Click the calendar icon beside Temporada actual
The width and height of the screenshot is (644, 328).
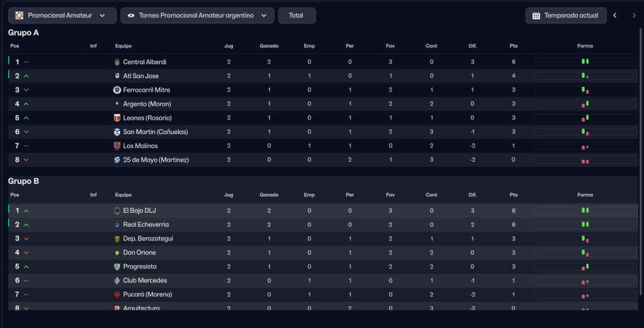(x=536, y=16)
